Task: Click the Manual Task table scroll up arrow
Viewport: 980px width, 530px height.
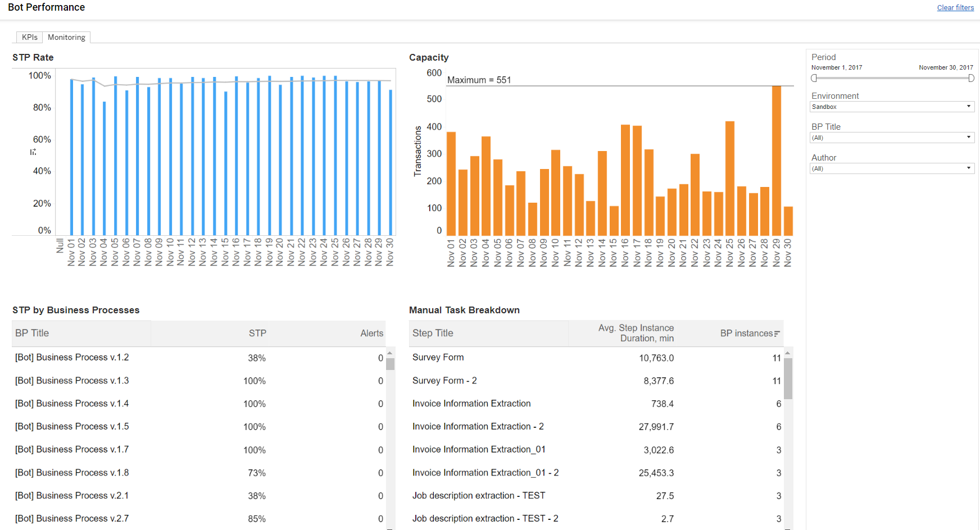Action: 788,353
